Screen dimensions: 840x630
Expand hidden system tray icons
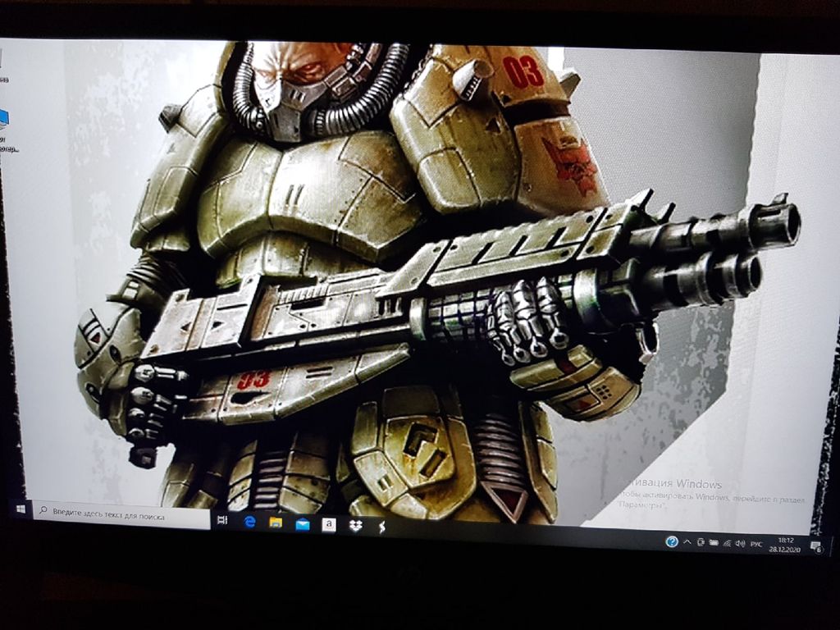687,542
